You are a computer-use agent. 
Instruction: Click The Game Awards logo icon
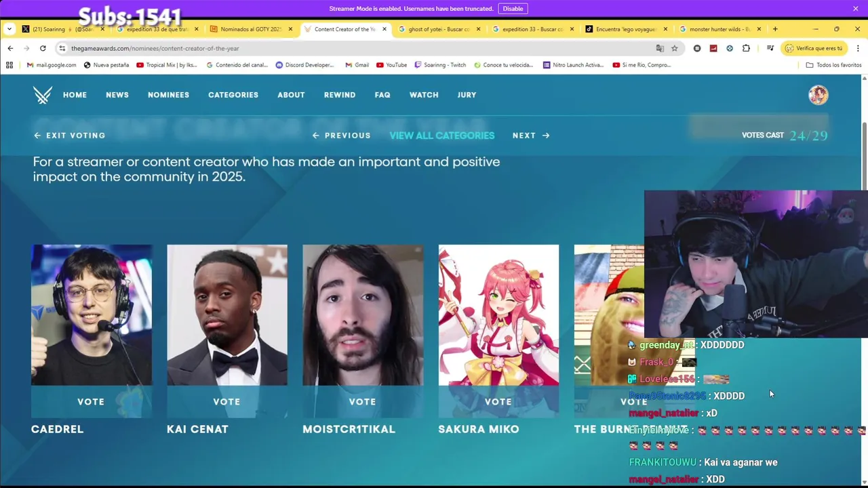(x=43, y=95)
